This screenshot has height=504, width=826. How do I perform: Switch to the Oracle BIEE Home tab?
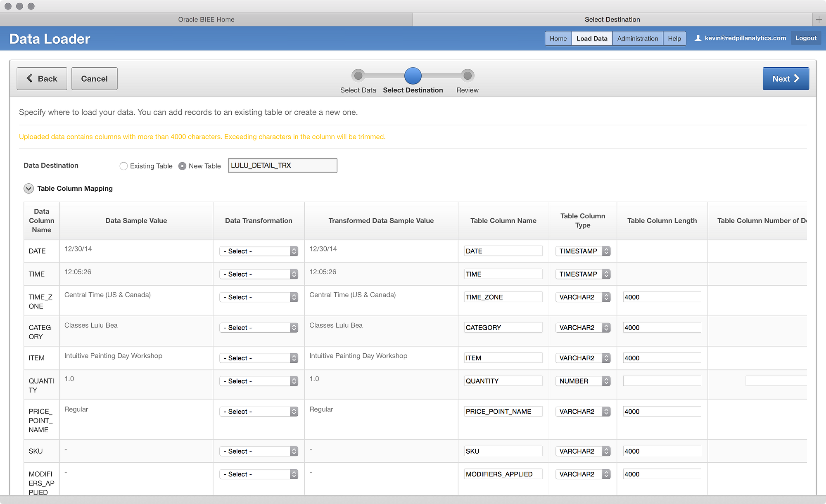(x=206, y=19)
